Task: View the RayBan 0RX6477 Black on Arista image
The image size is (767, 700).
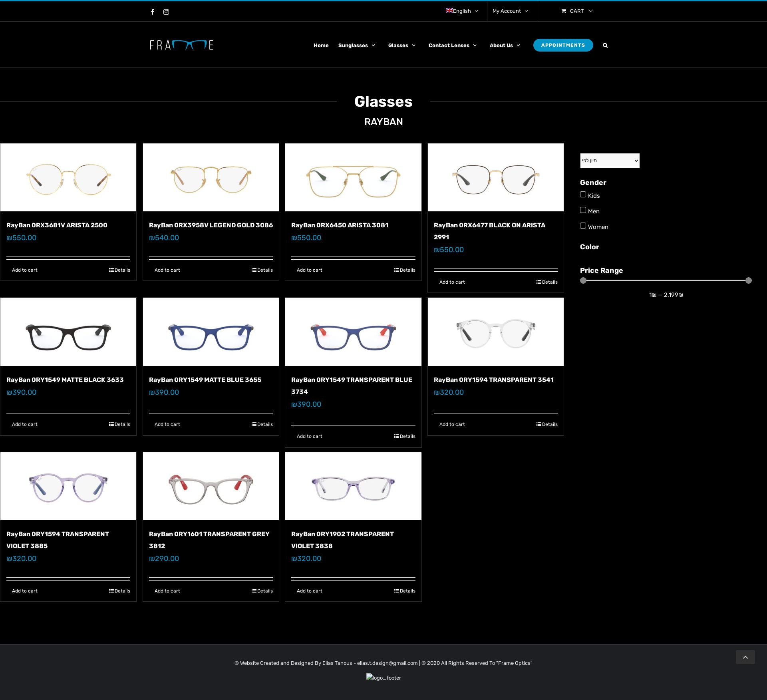Action: [x=496, y=177]
